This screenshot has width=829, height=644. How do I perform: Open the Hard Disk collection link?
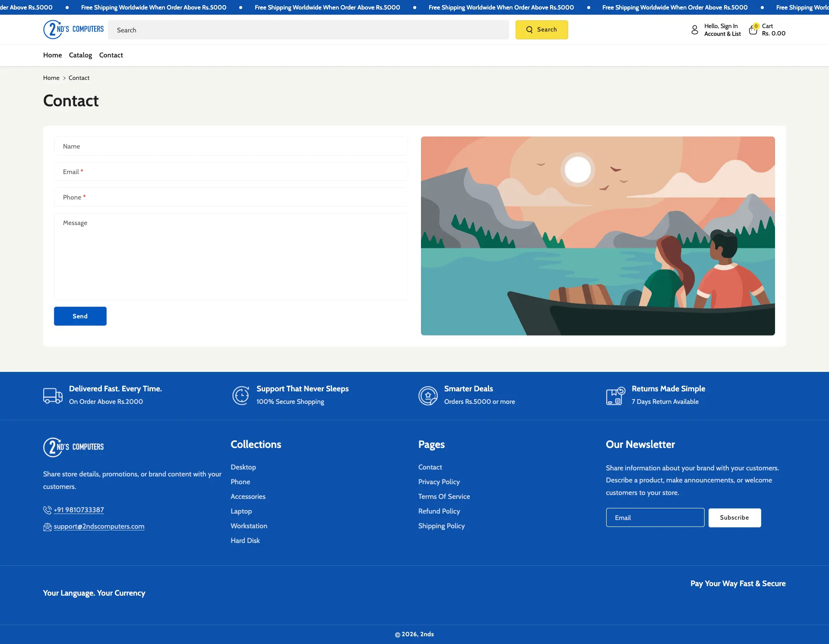tap(245, 540)
